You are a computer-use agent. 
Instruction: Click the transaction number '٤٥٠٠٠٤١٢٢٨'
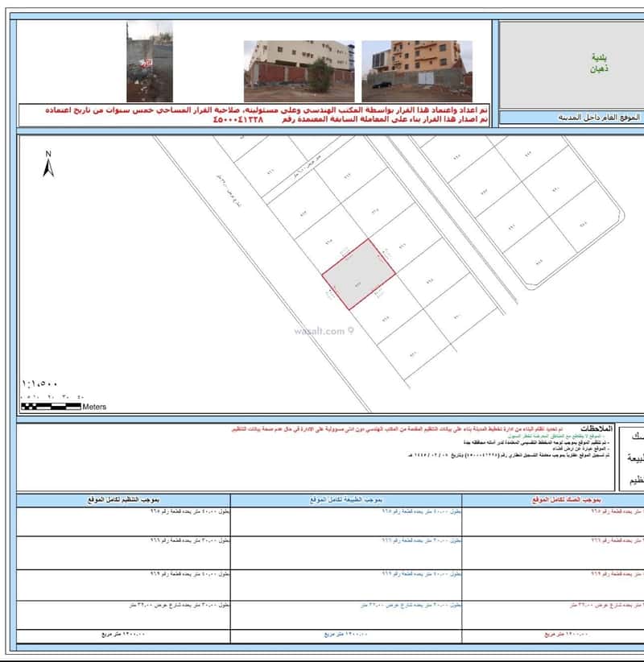(238, 119)
